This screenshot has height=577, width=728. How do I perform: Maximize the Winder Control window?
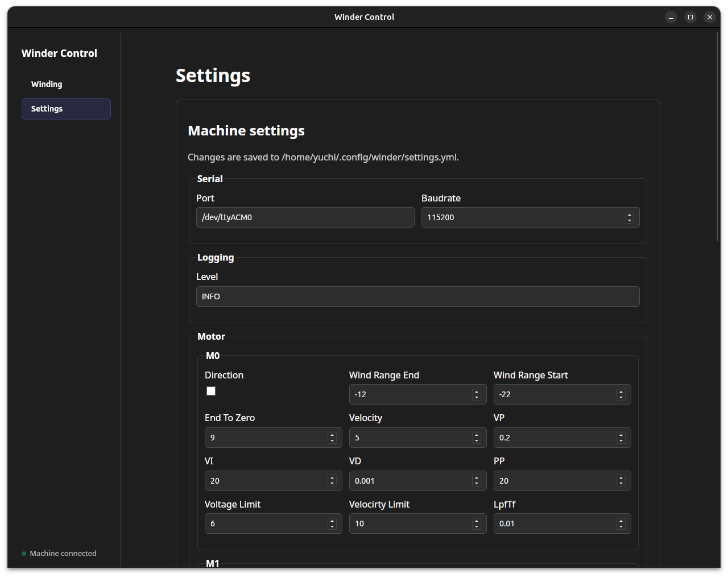pyautogui.click(x=690, y=17)
